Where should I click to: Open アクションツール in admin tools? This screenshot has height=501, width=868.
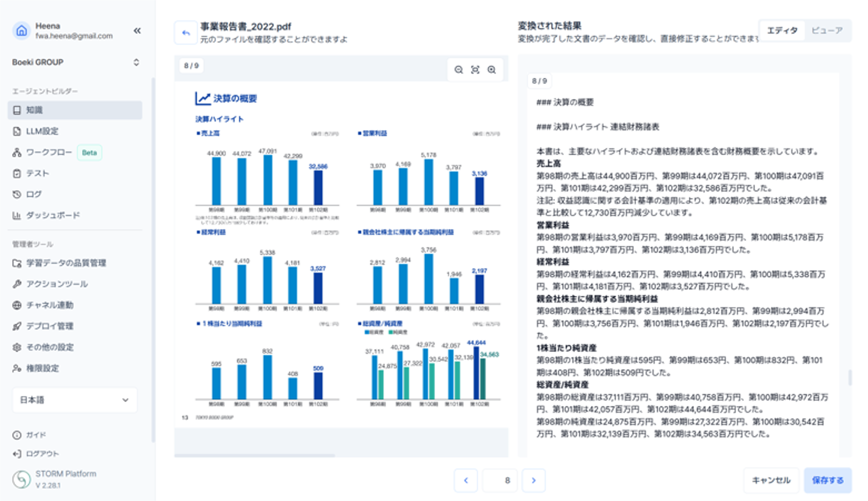[74, 284]
